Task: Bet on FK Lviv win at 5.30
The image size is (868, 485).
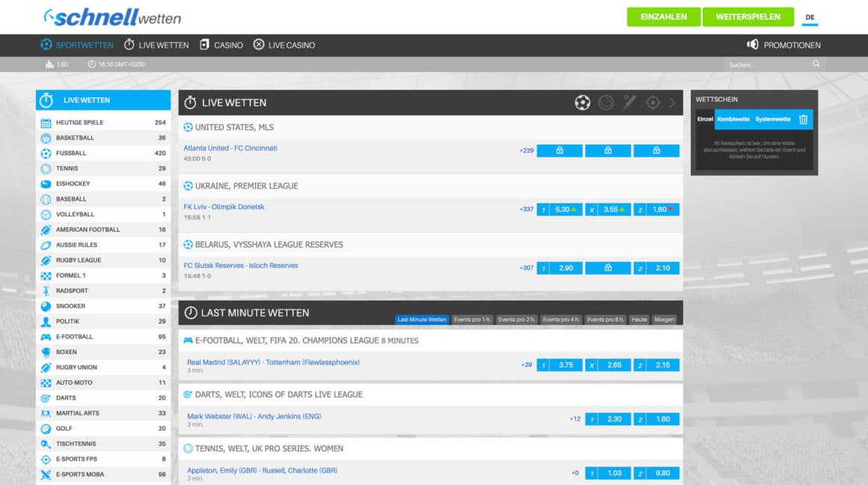Action: pos(560,210)
